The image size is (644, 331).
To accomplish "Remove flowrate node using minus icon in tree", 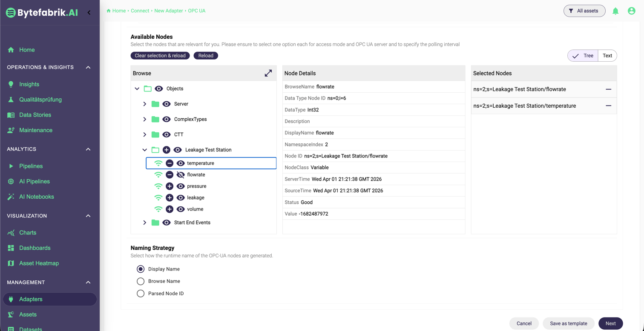I will click(x=170, y=175).
